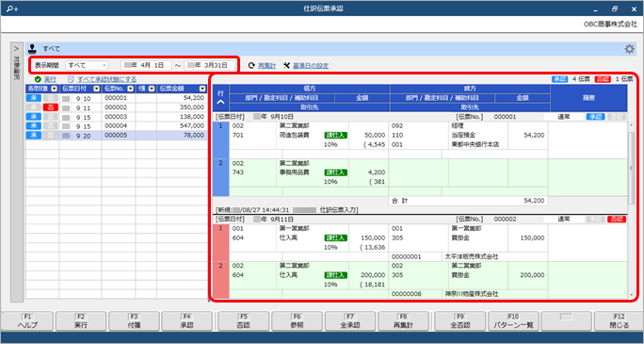
Task: Click the 実行 link above the list
Action: pos(50,79)
